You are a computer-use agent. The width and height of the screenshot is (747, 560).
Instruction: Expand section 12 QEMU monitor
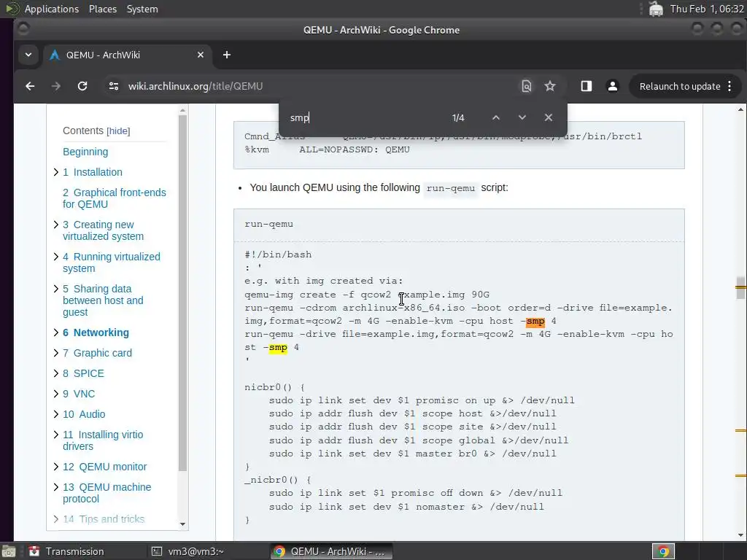(x=55, y=467)
